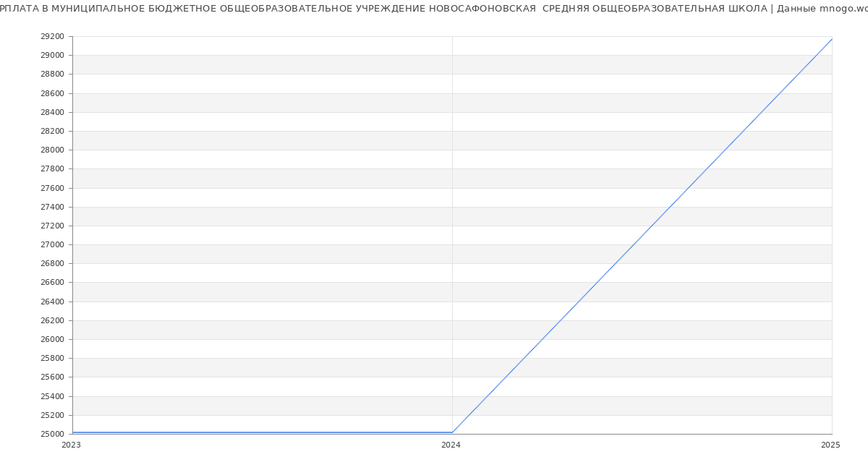
Task: Click the 2025 x-axis label
Action: click(x=830, y=445)
